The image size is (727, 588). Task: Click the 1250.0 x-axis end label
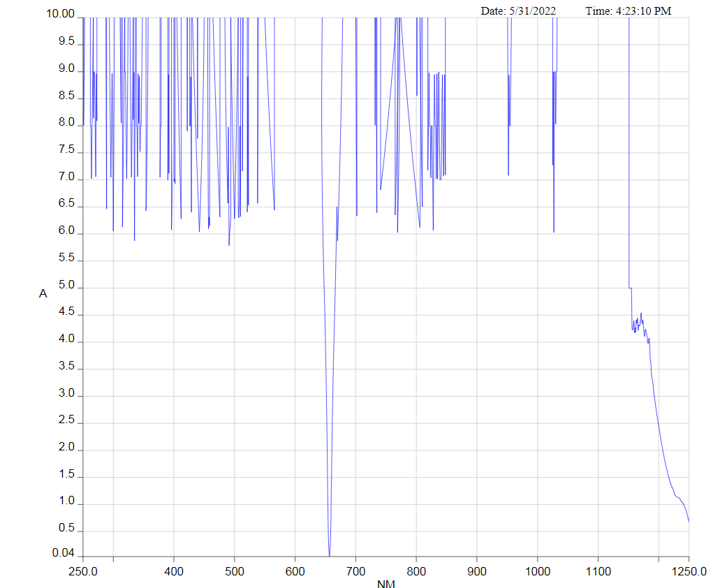click(689, 571)
